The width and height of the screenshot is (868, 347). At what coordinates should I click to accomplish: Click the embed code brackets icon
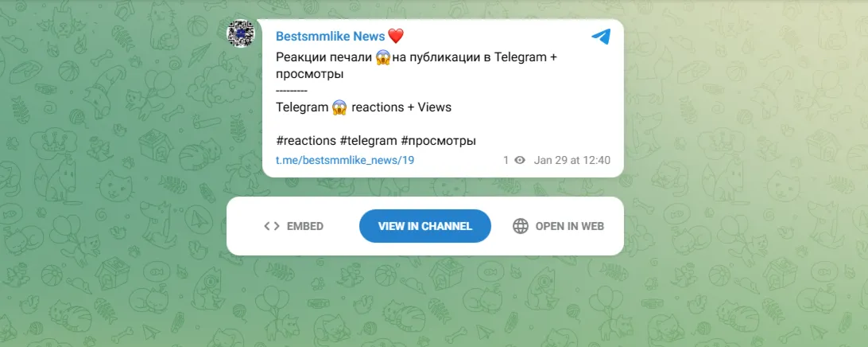pos(272,226)
